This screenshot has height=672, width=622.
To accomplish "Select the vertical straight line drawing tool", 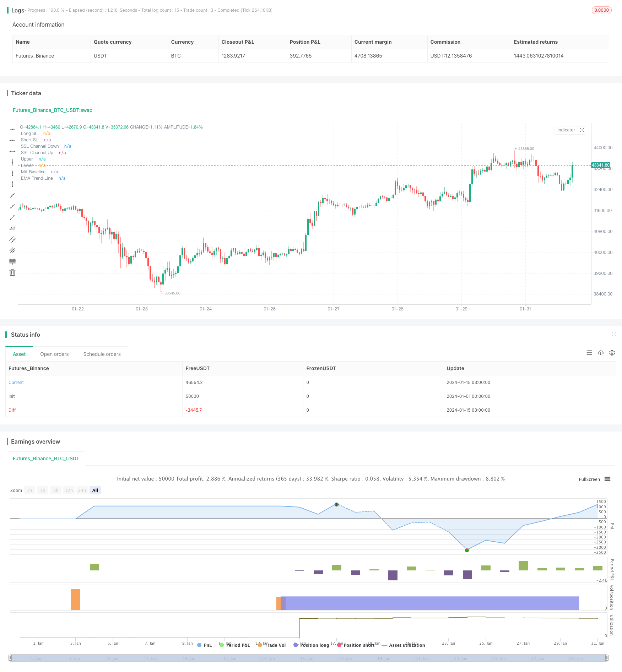I will coord(12,162).
